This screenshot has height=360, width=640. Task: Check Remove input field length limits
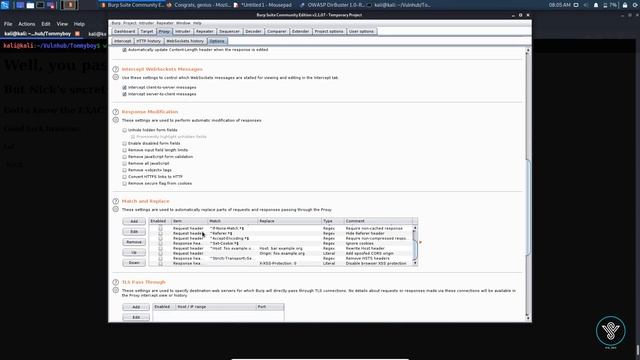pos(124,150)
